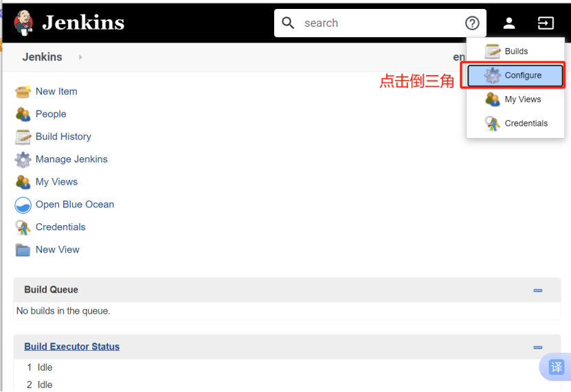Open New View in the sidebar
571x392 pixels.
58,249
